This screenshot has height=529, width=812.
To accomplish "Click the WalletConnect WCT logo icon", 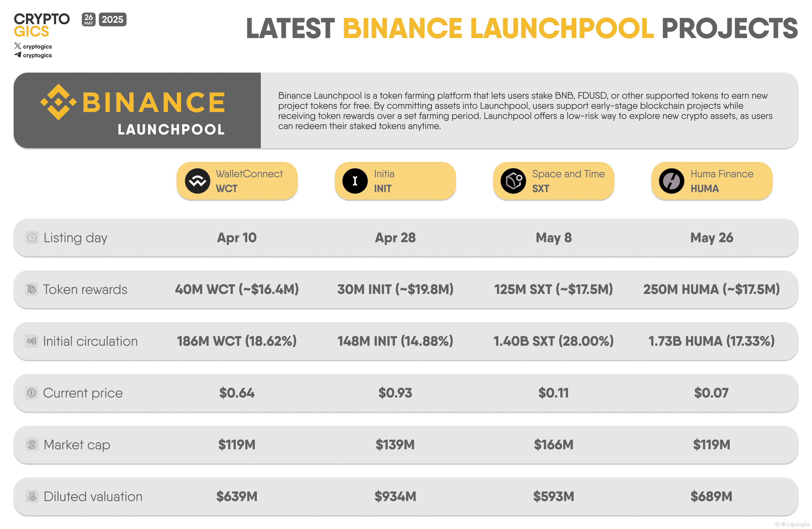I will click(x=197, y=181).
